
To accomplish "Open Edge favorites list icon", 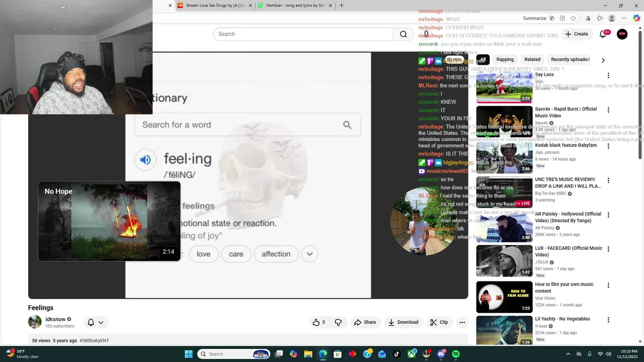I will [x=600, y=18].
